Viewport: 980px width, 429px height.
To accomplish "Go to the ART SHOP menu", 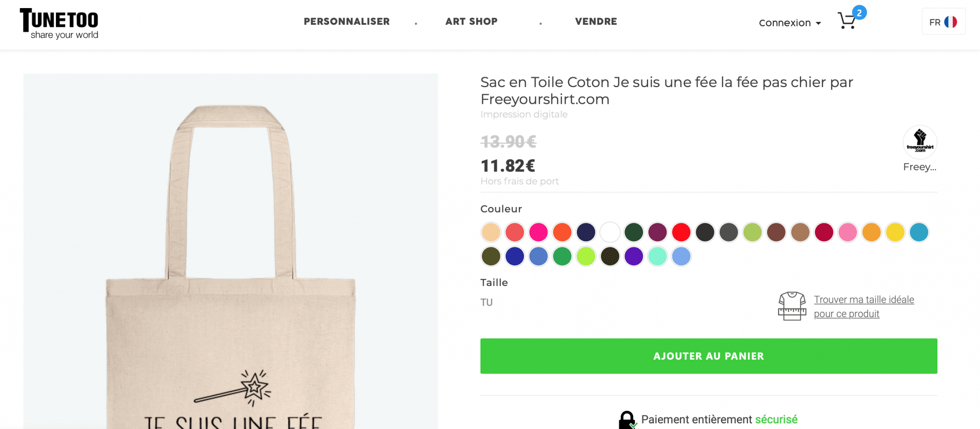I will tap(471, 22).
